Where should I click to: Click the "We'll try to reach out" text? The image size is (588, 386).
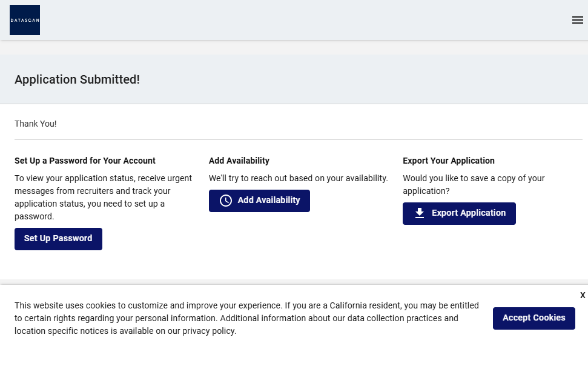[x=298, y=178]
